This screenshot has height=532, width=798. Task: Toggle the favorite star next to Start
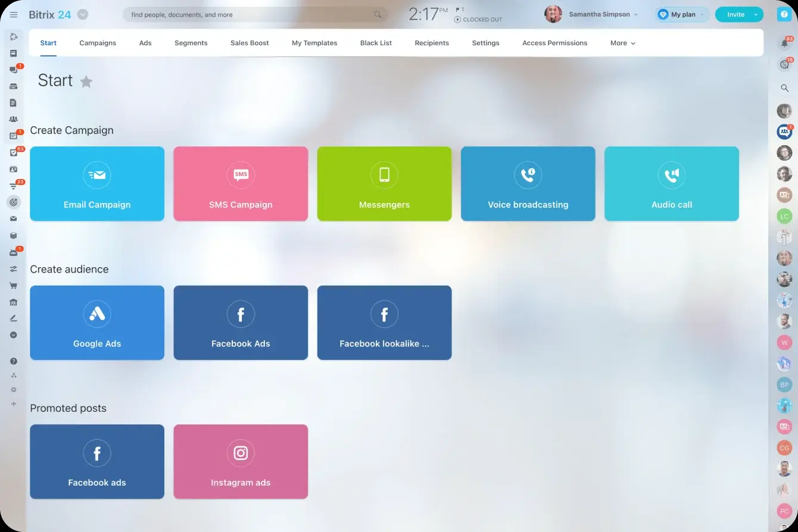tap(86, 82)
